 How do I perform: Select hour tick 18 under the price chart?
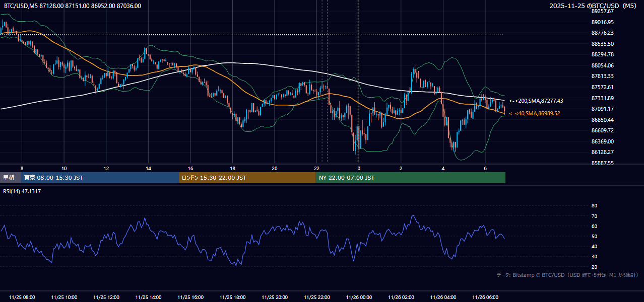232,168
